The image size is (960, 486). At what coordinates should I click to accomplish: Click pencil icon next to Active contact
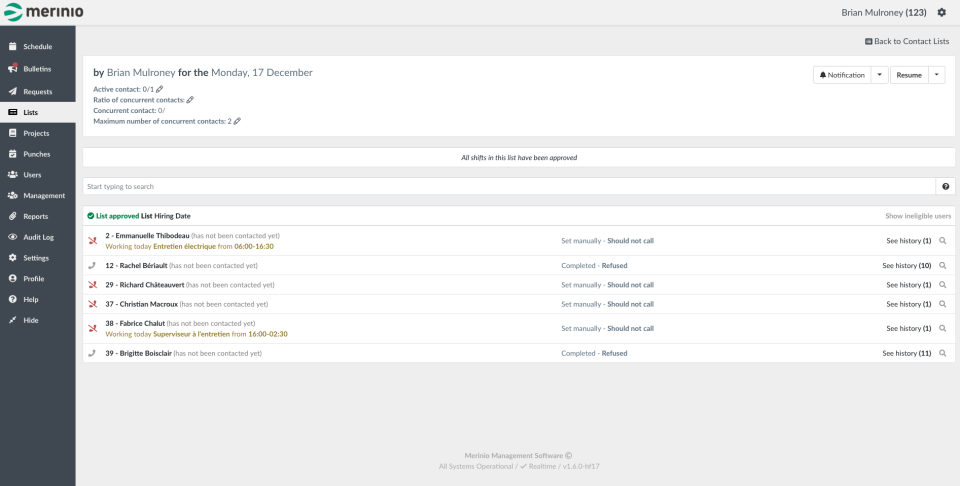[x=160, y=89]
